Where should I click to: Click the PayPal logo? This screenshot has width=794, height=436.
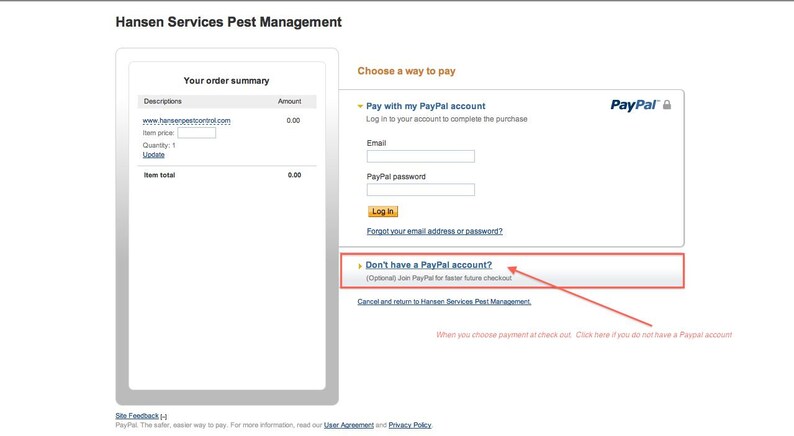pyautogui.click(x=634, y=105)
